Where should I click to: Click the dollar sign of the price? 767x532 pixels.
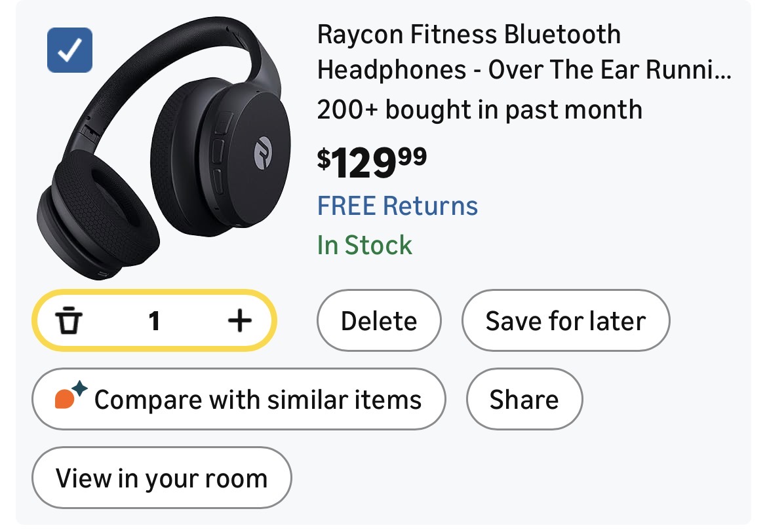[324, 158]
